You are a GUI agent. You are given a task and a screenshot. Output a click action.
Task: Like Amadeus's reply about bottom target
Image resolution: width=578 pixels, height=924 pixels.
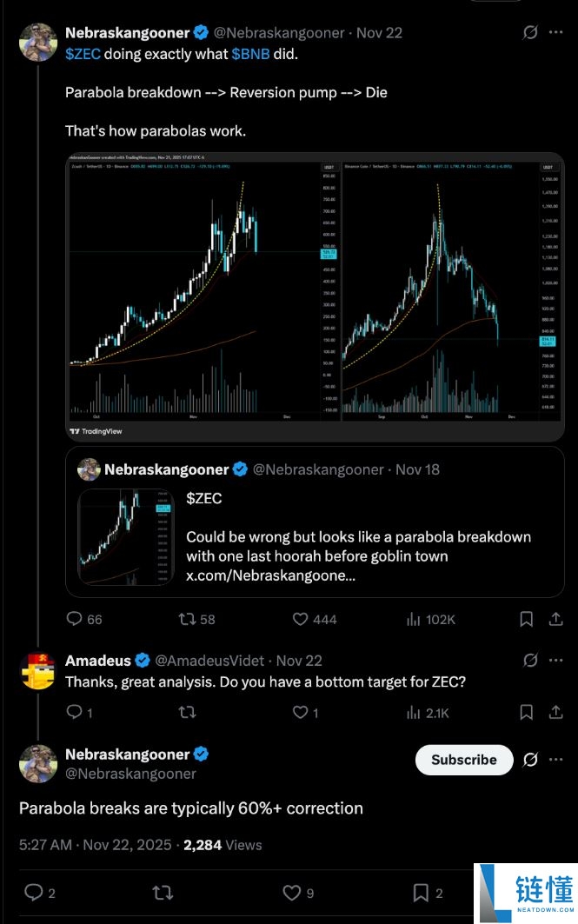pyautogui.click(x=301, y=713)
